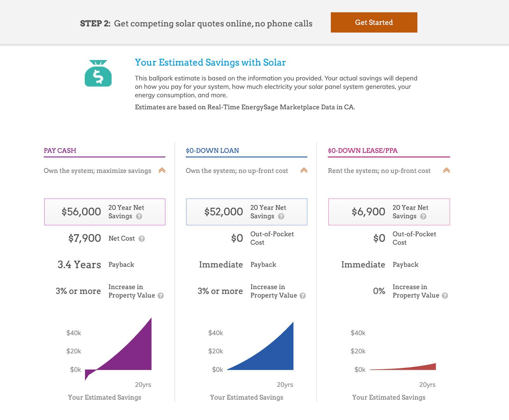The height and width of the screenshot is (420, 509).
Task: Select the PAY CASH heading
Action: pos(60,150)
